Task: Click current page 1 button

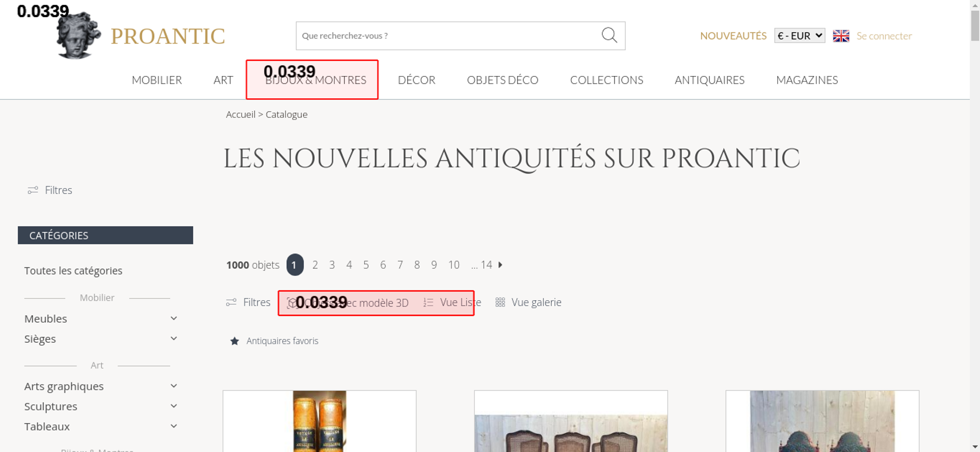Action: point(295,265)
